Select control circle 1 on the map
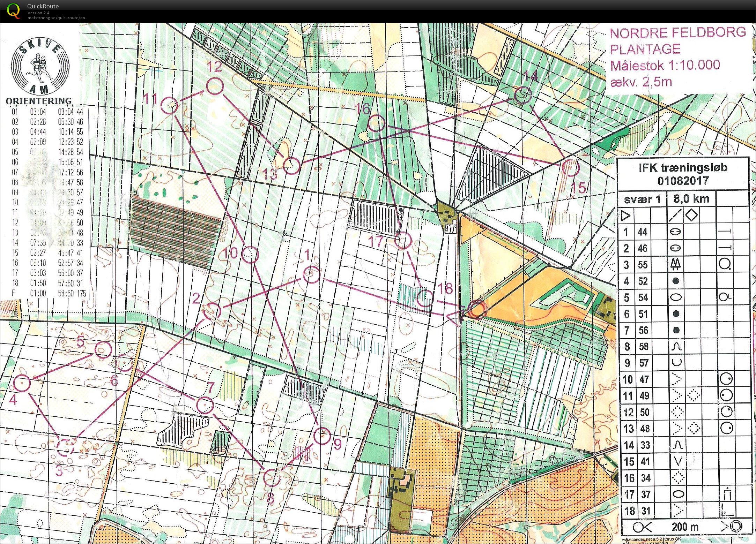 311,275
